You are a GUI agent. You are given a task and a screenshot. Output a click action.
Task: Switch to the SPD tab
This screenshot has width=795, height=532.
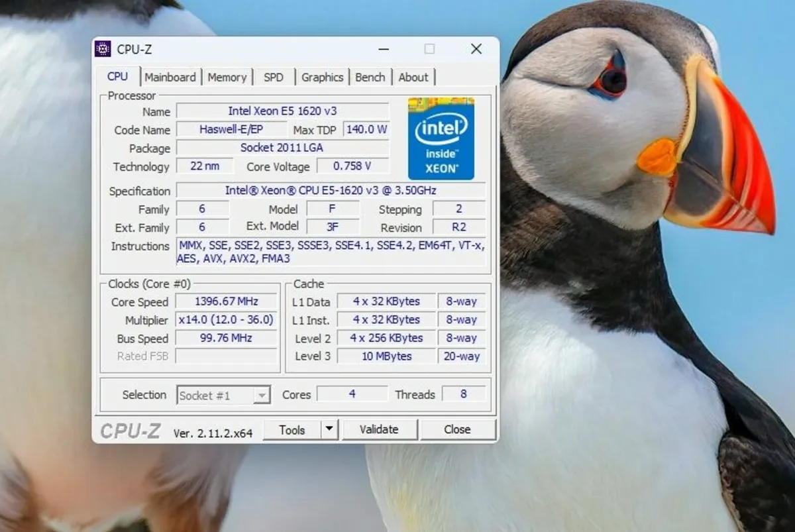coord(274,77)
